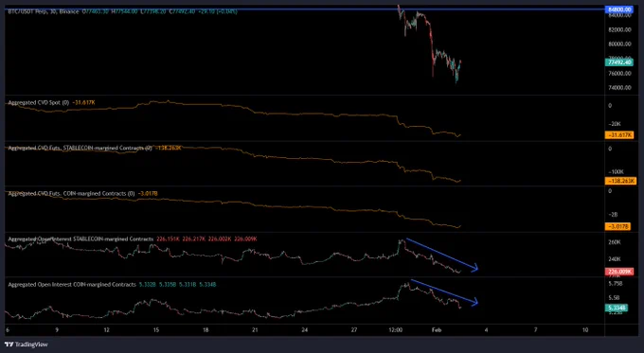This screenshot has width=644, height=353.
Task: Click the 5.5B scale label
Action: 614,297
